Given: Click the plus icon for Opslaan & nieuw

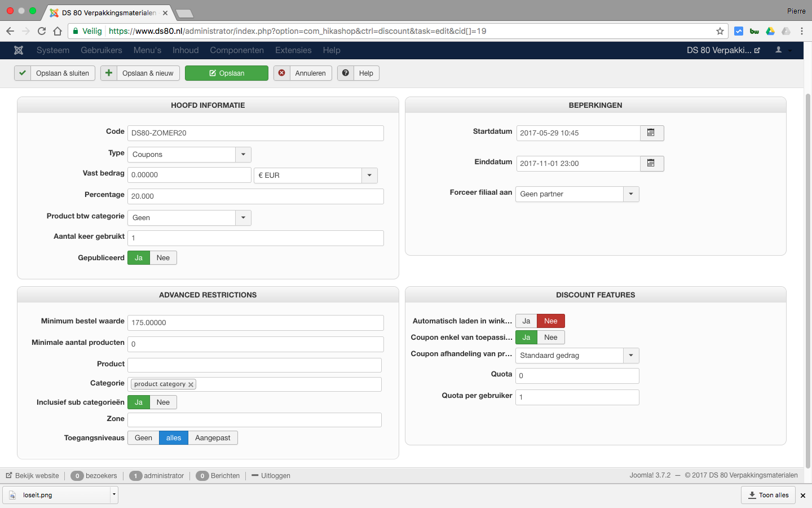Looking at the screenshot, I should pos(109,73).
